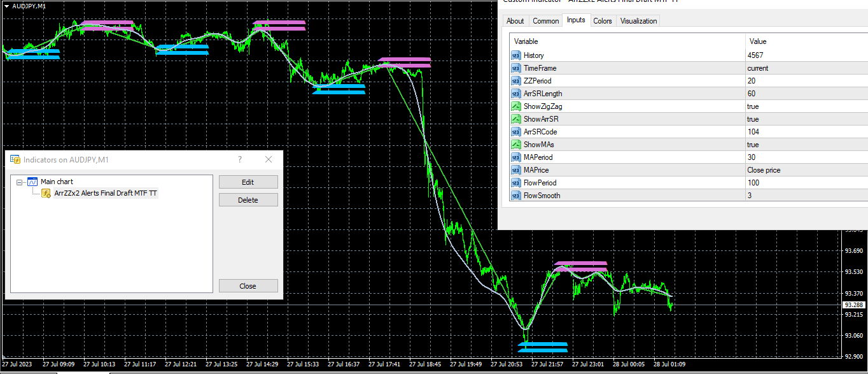Click the TimeFrame variable icon

tap(516, 68)
